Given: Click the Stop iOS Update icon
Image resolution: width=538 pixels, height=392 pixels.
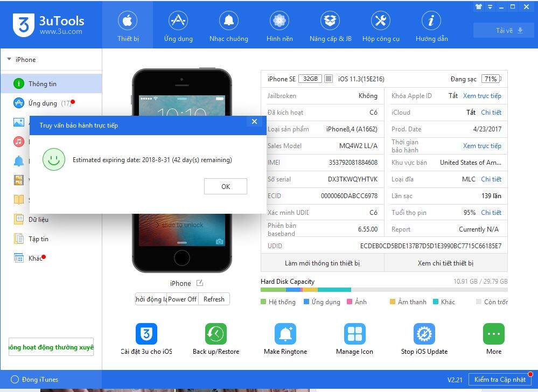Looking at the screenshot, I should [x=424, y=334].
